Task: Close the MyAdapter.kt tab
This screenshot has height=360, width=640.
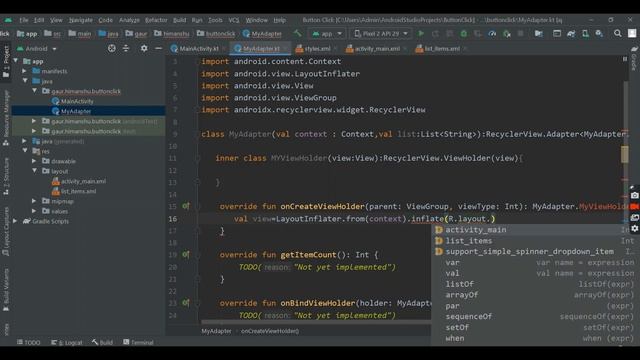Action: tap(285, 49)
